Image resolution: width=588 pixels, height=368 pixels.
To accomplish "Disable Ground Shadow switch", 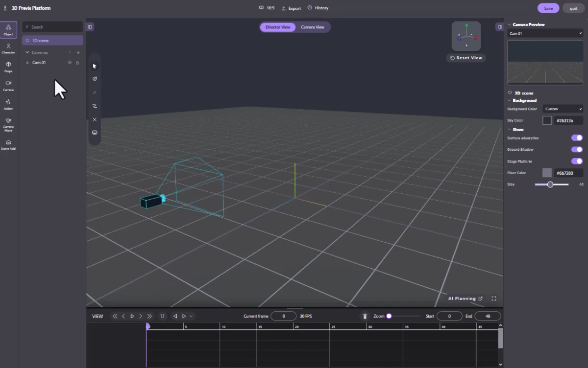I will coord(577,149).
